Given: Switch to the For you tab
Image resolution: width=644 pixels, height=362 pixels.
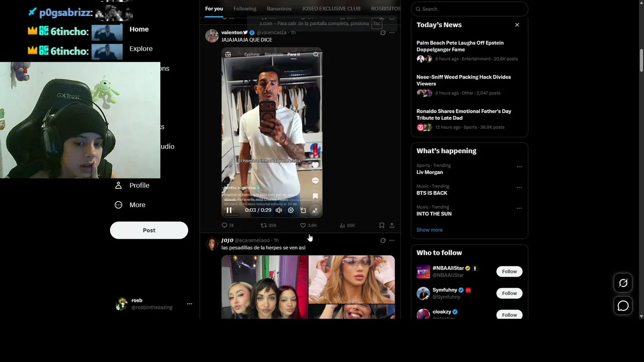Looking at the screenshot, I should coord(214,9).
